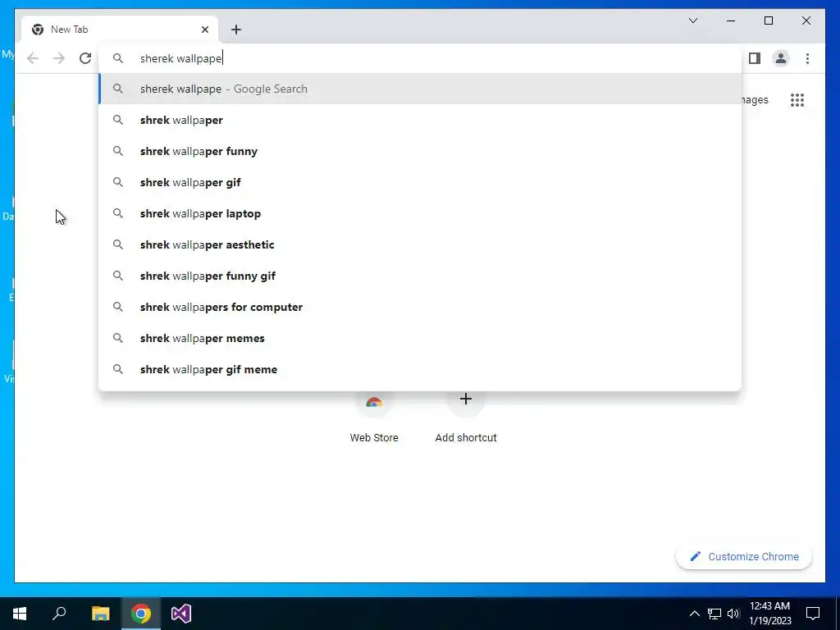
Task: Open the Windows Start menu
Action: (x=20, y=614)
